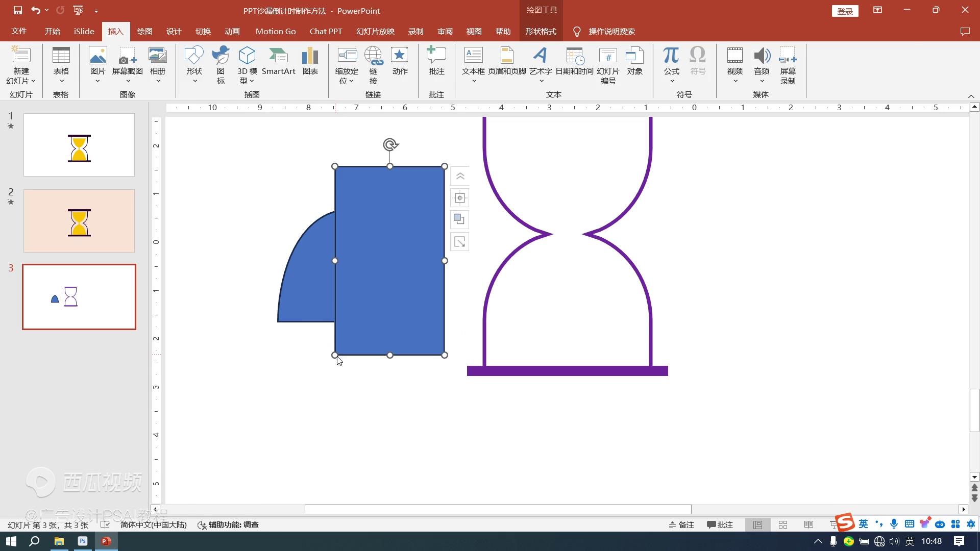980x551 pixels.
Task: Click language indicator 简体中文(中国大陆)
Action: pyautogui.click(x=153, y=525)
